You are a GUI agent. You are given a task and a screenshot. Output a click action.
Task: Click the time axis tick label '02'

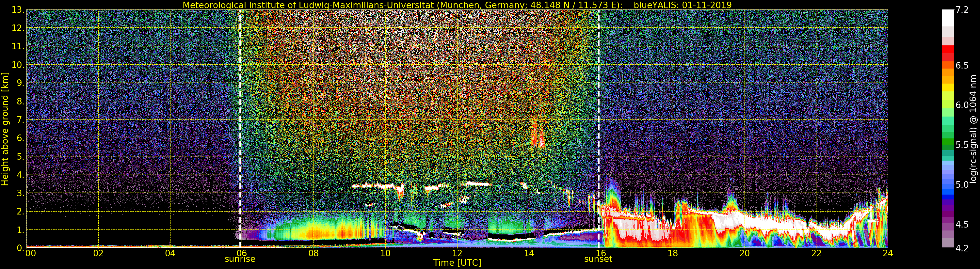point(98,253)
